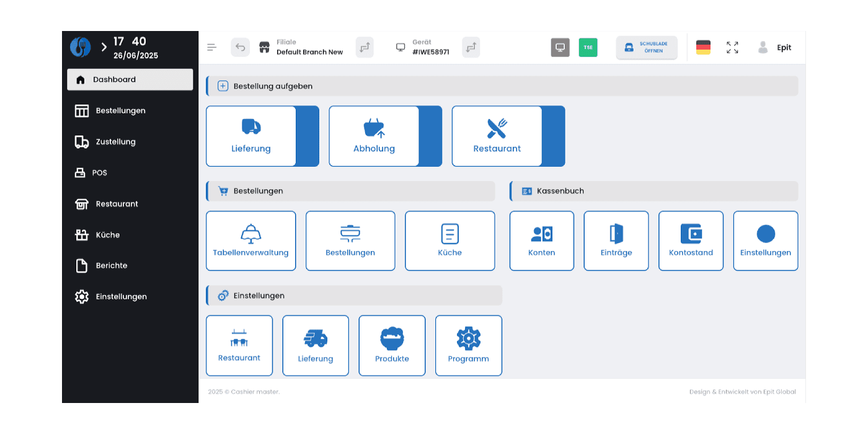Select Zustellung in the sidebar
Image resolution: width=868 pixels, height=434 pixels.
coord(115,142)
